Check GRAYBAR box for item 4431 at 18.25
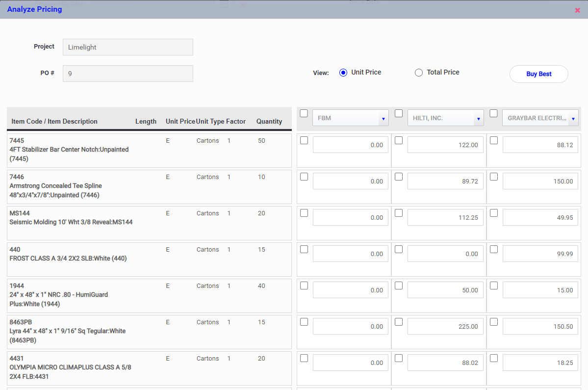Image resolution: width=588 pixels, height=390 pixels. (494, 359)
